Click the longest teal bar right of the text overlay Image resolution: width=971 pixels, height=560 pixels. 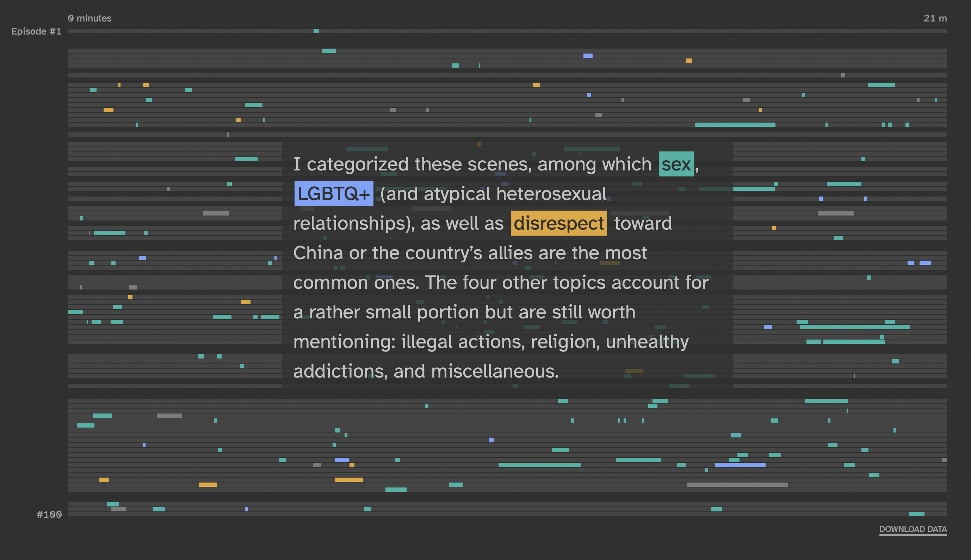[x=854, y=327]
